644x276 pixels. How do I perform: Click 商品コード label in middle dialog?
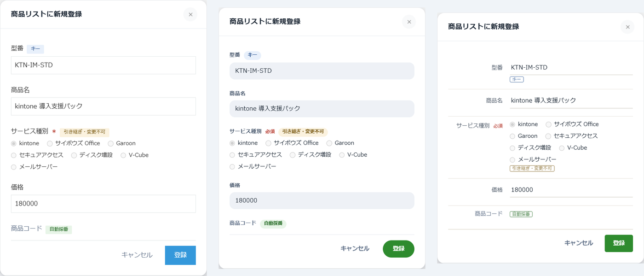pos(243,223)
